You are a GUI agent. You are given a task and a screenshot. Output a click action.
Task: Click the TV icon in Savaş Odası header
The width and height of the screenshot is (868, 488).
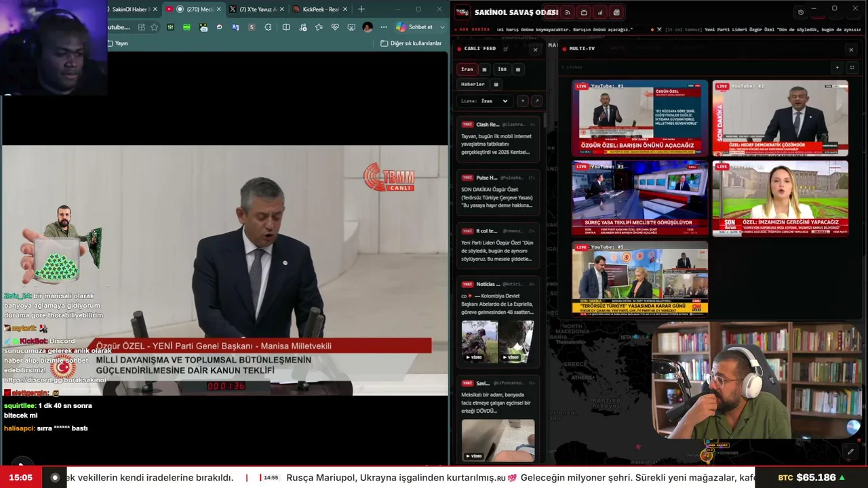[584, 12]
